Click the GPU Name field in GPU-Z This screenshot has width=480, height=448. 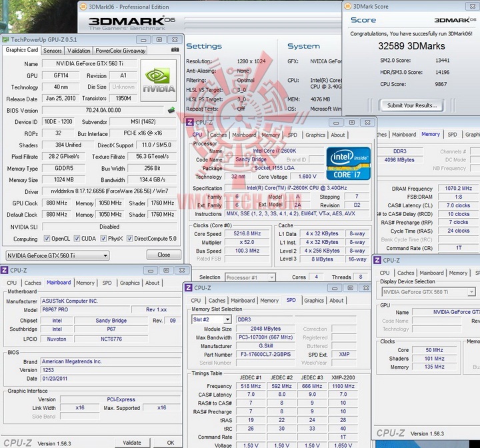pos(89,64)
